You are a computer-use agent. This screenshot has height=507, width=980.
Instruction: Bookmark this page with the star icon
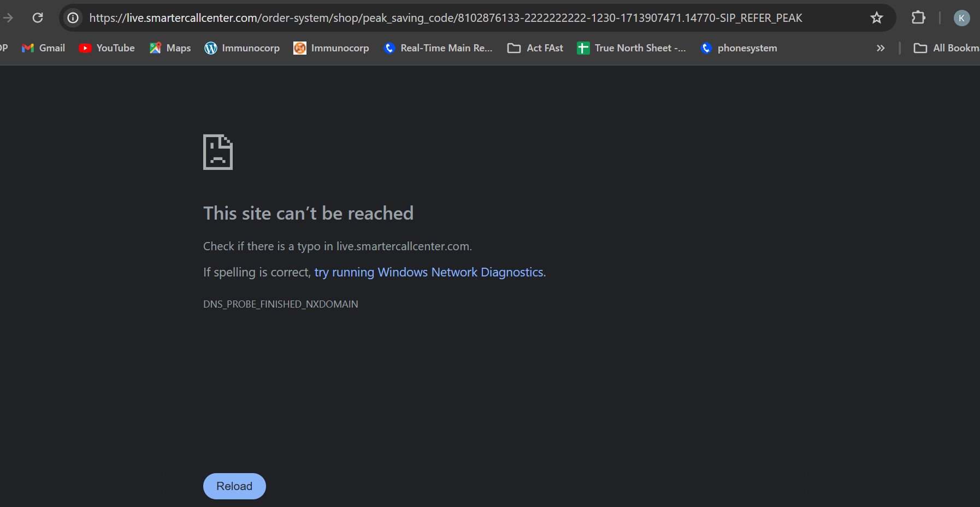click(x=876, y=18)
